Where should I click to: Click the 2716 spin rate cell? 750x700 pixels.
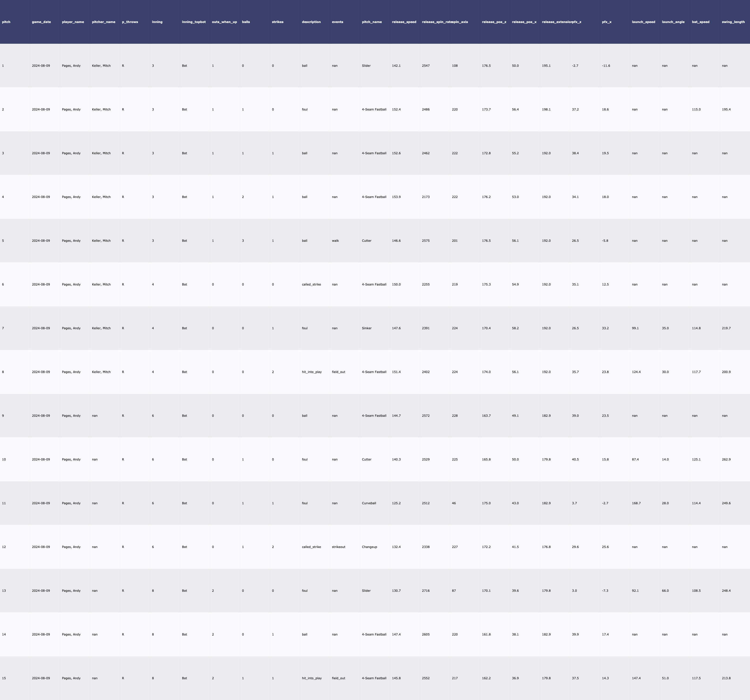[425, 590]
